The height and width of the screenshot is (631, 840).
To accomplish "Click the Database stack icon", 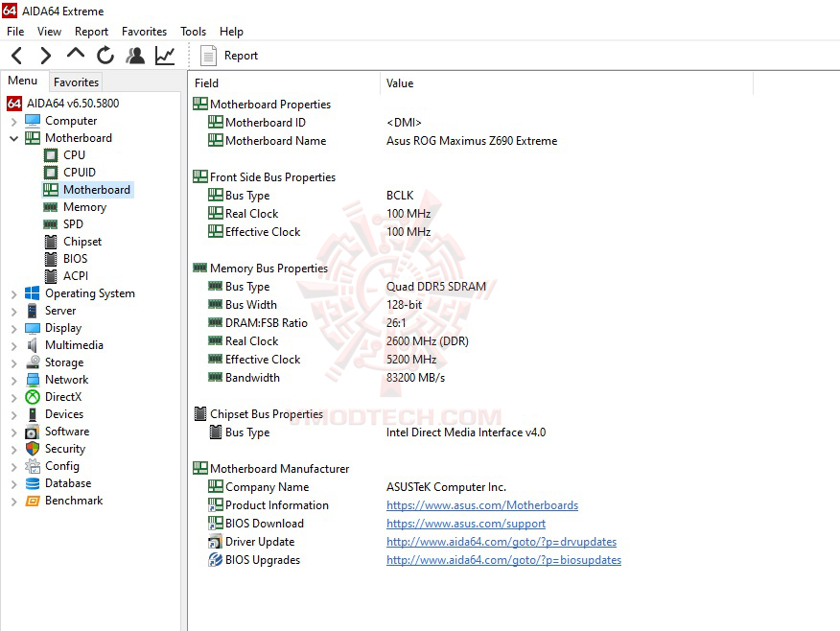I will (x=33, y=483).
